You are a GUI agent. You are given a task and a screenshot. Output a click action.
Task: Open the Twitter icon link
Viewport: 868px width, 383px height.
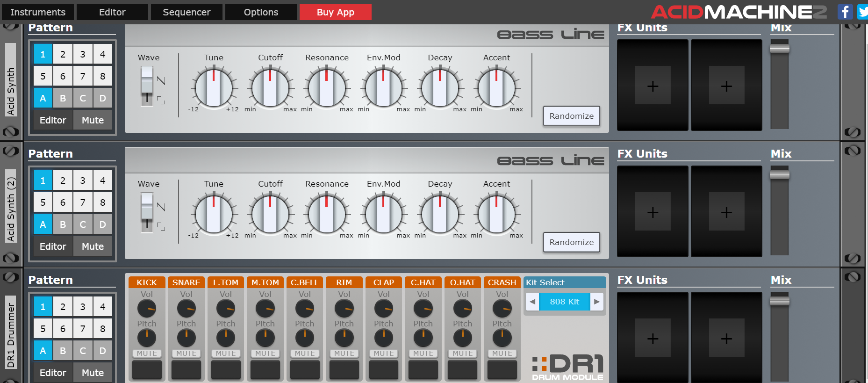coord(862,12)
